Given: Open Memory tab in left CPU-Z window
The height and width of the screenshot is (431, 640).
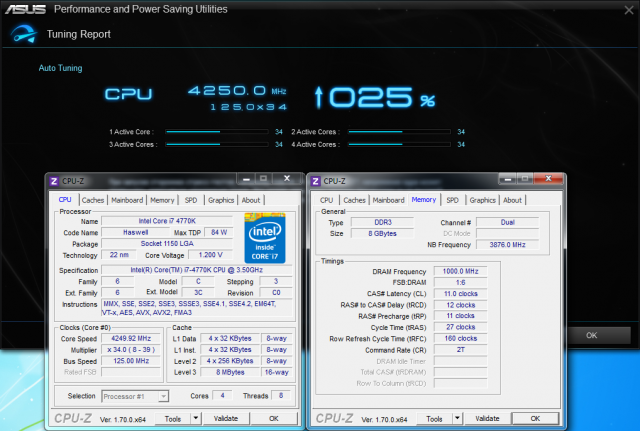Looking at the screenshot, I should coord(162,200).
